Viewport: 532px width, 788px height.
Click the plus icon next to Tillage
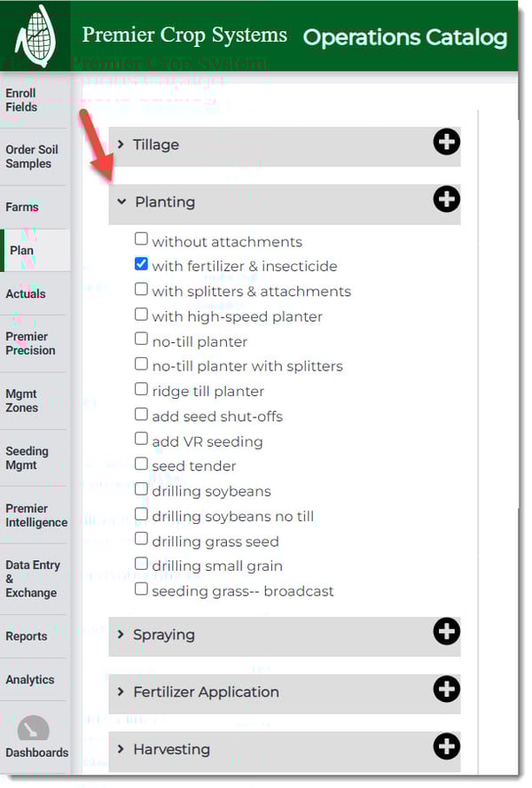point(447,143)
